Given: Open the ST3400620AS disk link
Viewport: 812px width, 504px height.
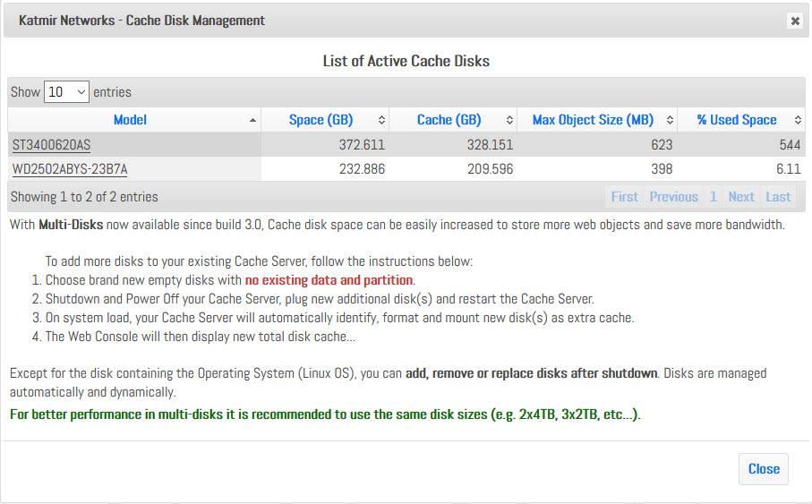Looking at the screenshot, I should click(x=51, y=144).
